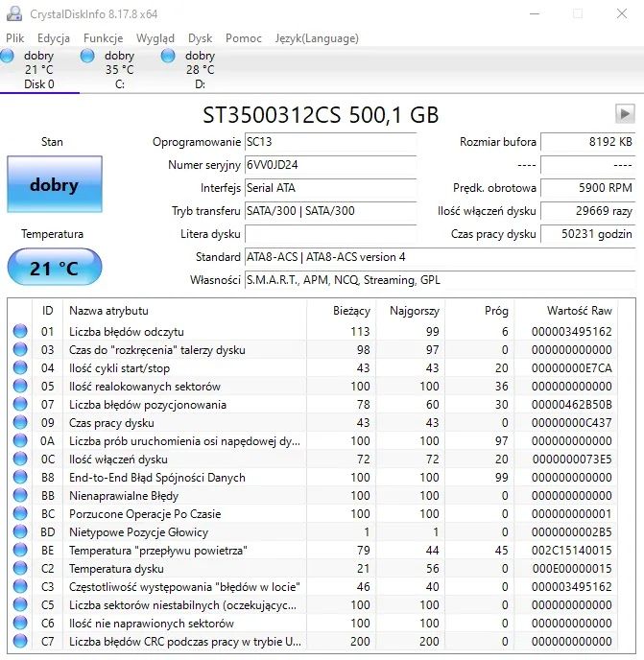Click the 50231 godzin power-on hours field
This screenshot has height=660, width=644.
point(588,234)
